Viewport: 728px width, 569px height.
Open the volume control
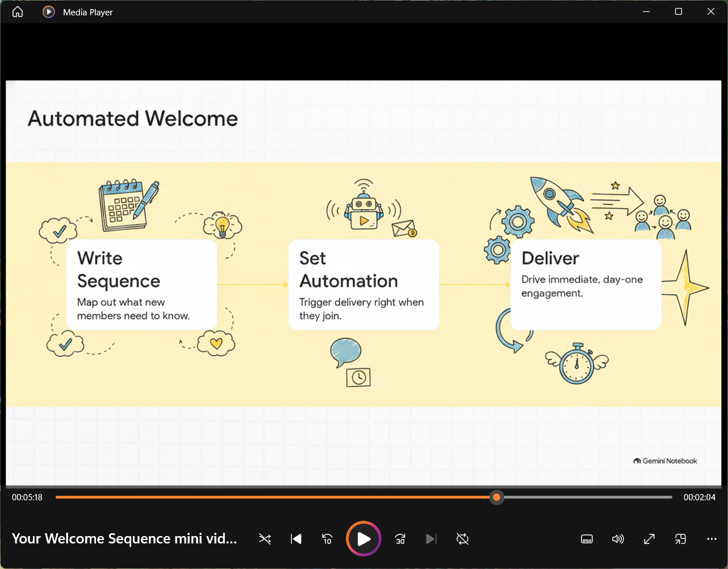point(618,539)
